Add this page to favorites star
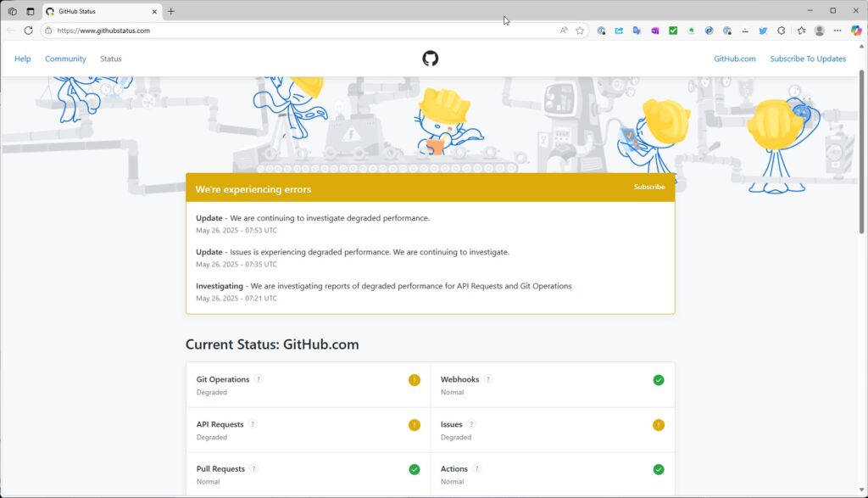This screenshot has height=498, width=868. [580, 31]
